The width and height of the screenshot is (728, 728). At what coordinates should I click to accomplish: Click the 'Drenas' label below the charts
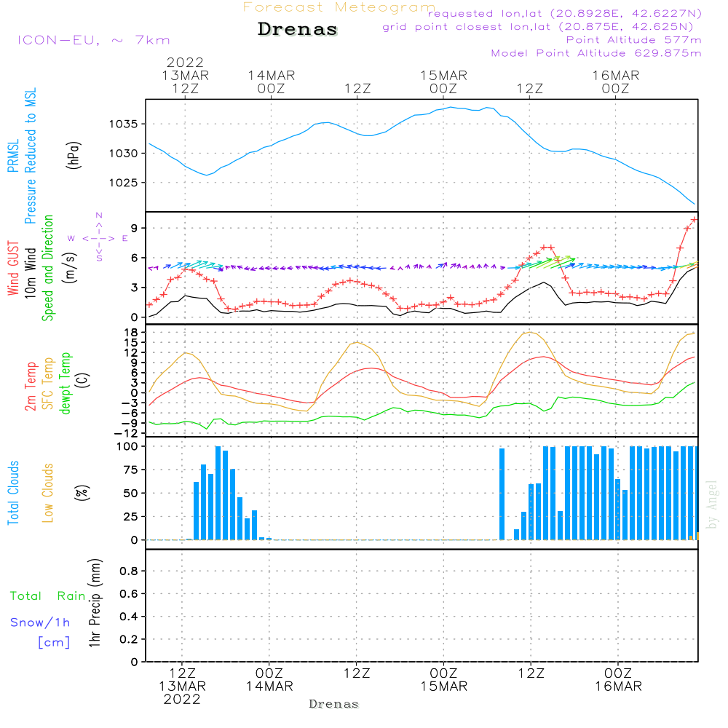(334, 704)
